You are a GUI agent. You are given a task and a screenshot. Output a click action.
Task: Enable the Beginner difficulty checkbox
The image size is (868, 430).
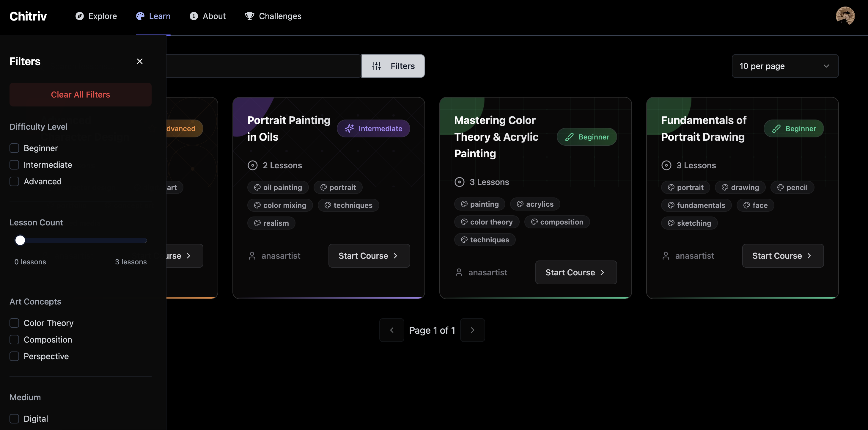point(14,148)
